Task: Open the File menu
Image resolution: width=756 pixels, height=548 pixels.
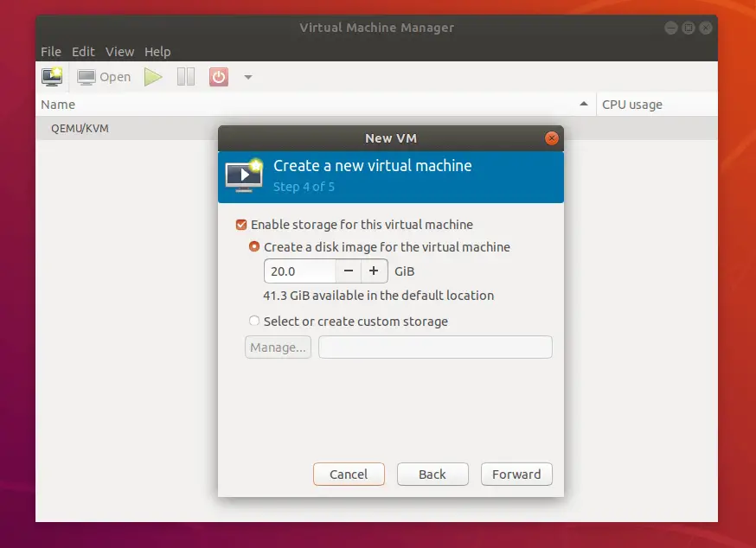Action: pyautogui.click(x=51, y=52)
